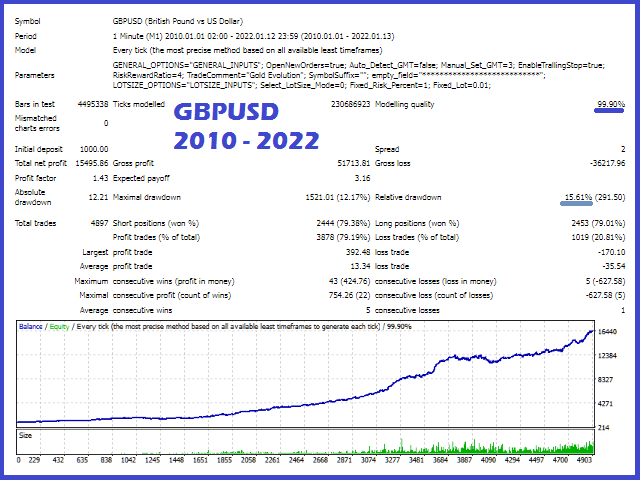This screenshot has width=640, height=480.
Task: Click the "Profit trades (% of total)" label
Action: [156, 237]
